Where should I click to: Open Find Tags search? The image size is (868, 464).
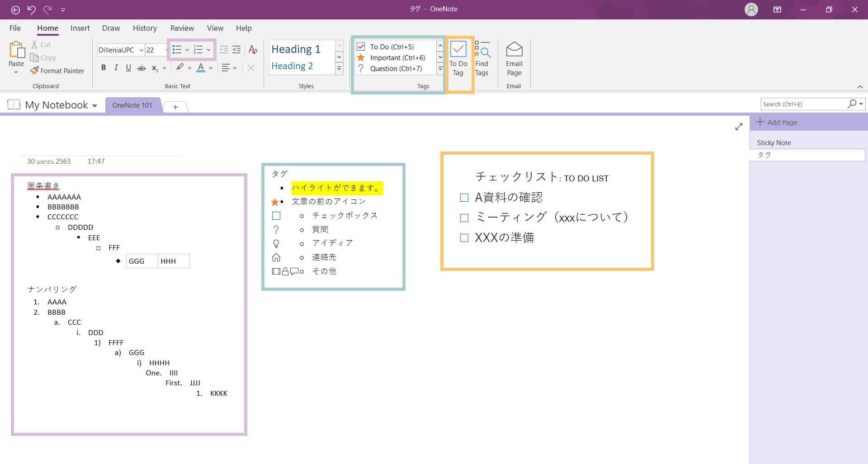point(483,57)
